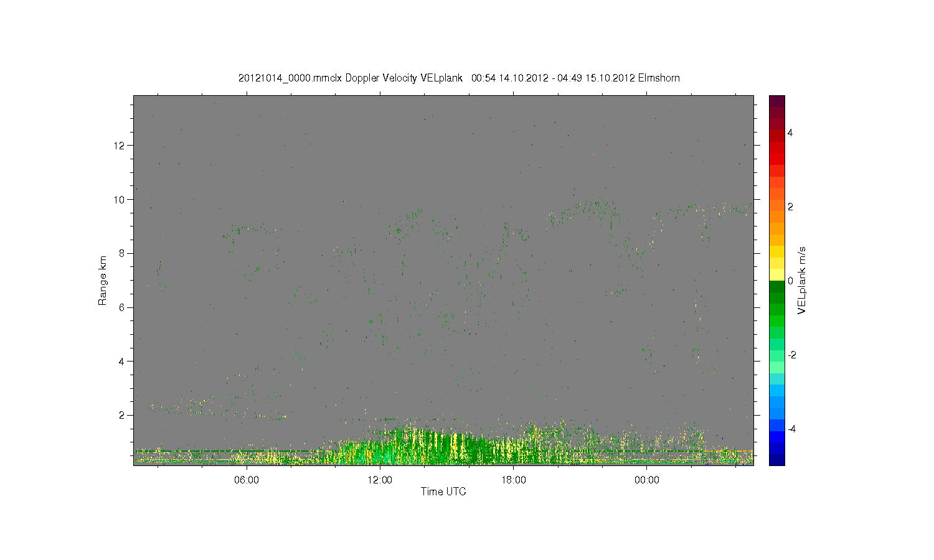Screen dimensions: 934x560
Task: Click the colorbar tick label -2
Action: [792, 355]
